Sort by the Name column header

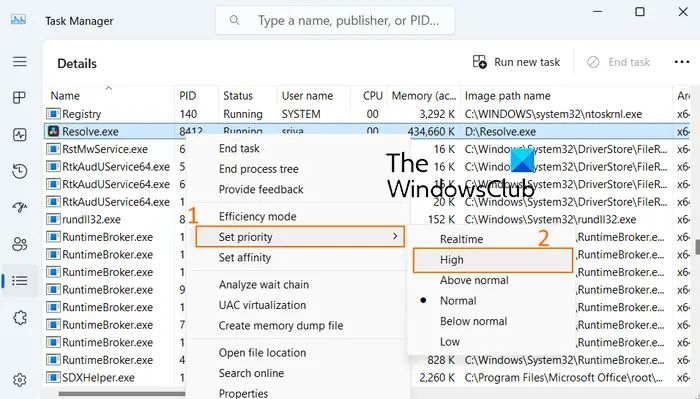tap(65, 96)
